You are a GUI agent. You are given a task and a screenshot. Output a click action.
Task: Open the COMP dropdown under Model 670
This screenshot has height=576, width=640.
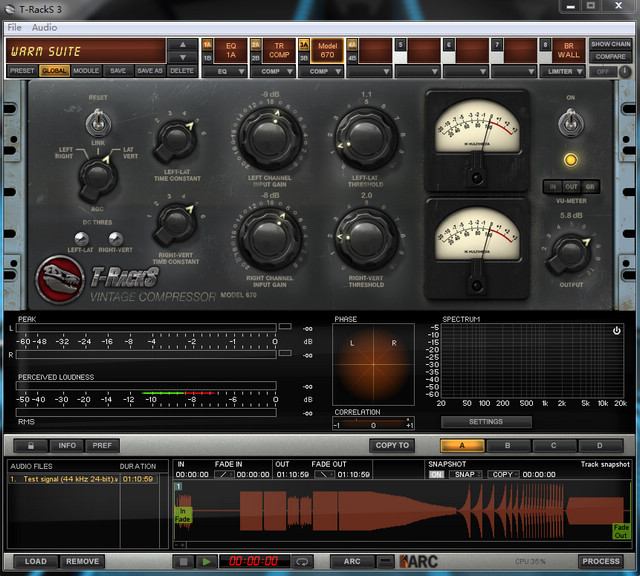pos(321,71)
